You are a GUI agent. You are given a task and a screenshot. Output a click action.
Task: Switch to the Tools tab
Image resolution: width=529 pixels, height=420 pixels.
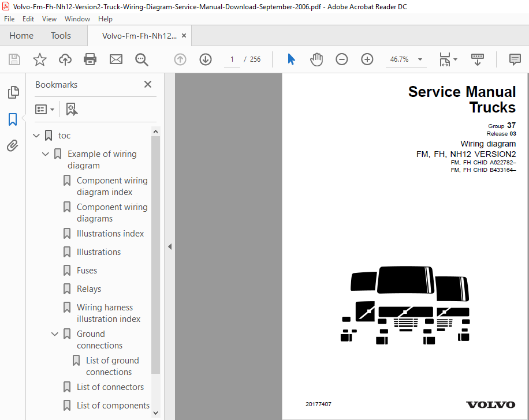pos(61,35)
